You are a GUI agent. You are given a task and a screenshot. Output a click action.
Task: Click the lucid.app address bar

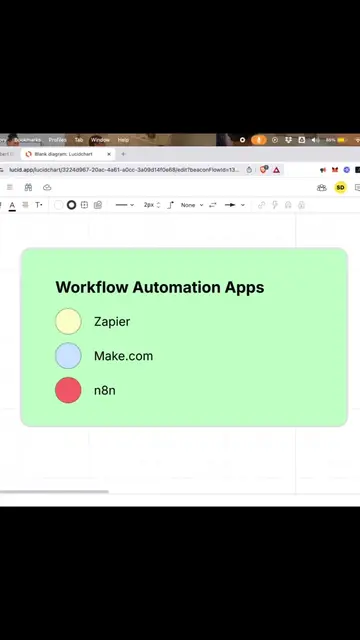tap(124, 170)
